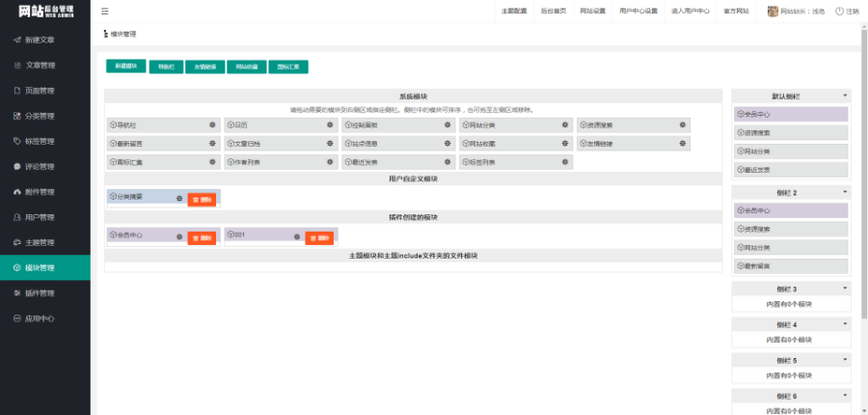The height and width of the screenshot is (415, 868).
Task: Click gear icon on 控制面板 module
Action: pos(448,124)
